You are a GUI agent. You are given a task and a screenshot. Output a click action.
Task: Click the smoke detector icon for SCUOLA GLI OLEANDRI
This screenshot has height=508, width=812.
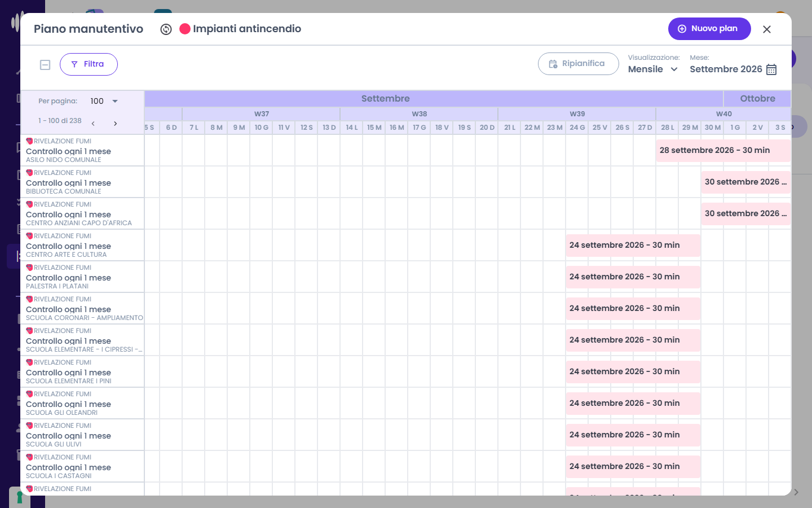click(29, 394)
